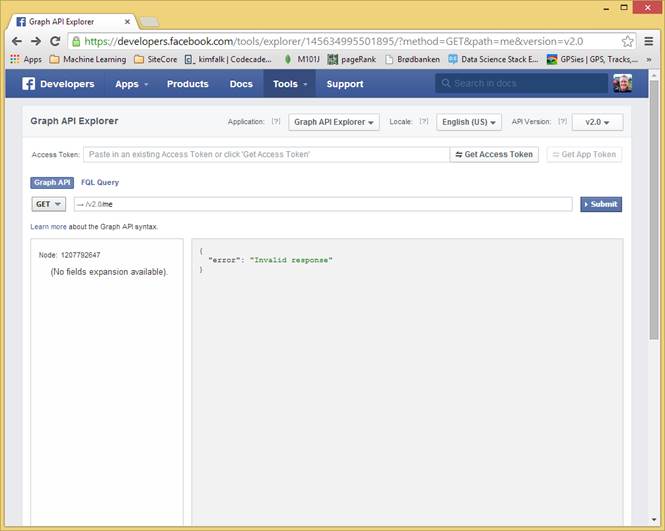The height and width of the screenshot is (531, 665).
Task: Go forward with the browser forward arrow
Action: click(x=36, y=41)
